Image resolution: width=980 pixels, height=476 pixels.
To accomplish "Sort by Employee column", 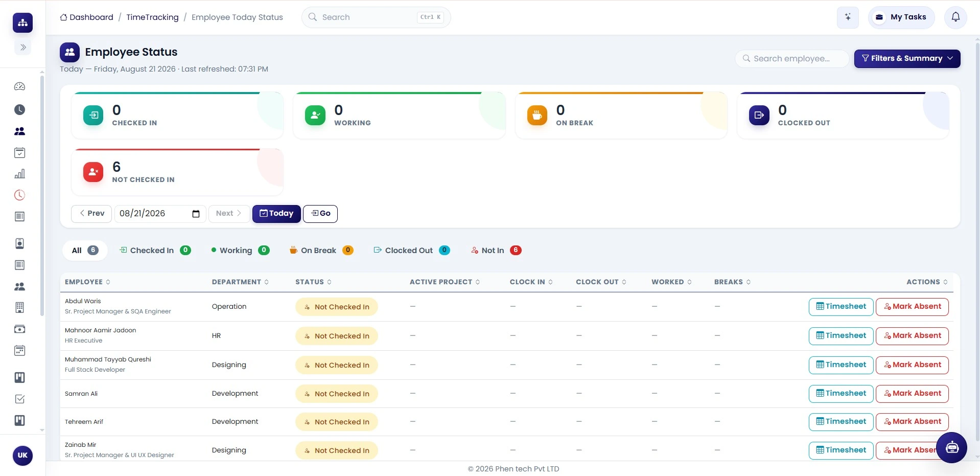I will [x=87, y=282].
